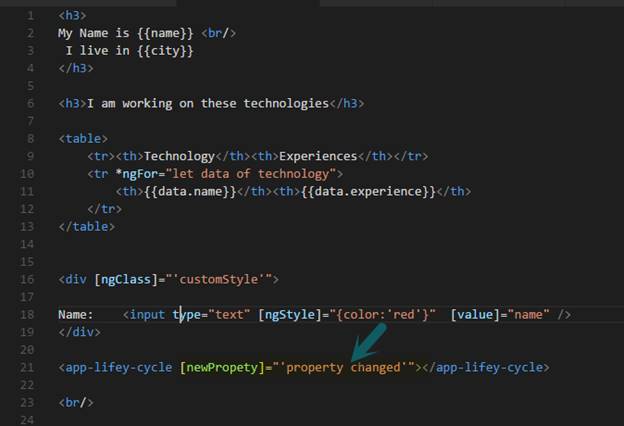Click the closing app-lifey-cycle tag on line 21
The image size is (624, 426).
pyautogui.click(x=486, y=367)
